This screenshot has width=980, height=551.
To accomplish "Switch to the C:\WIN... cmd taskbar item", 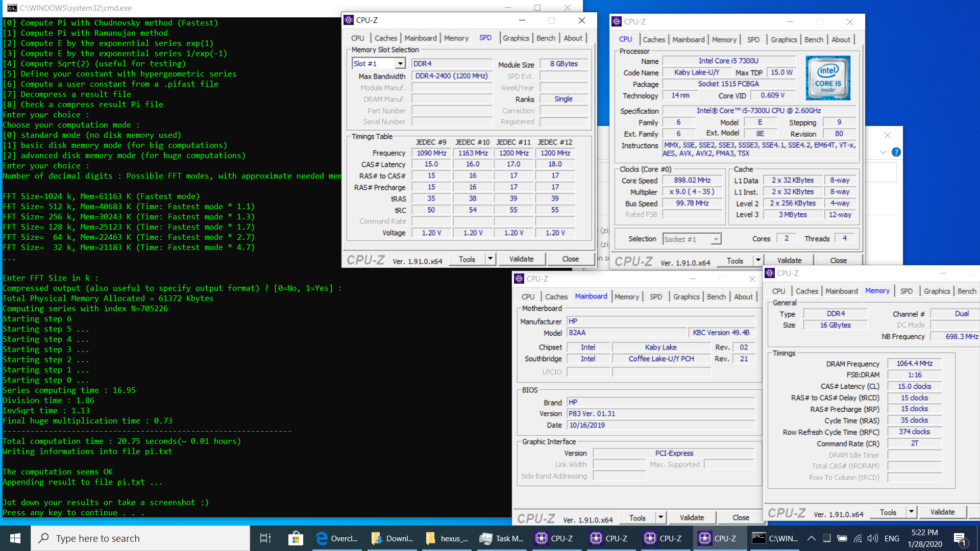I will click(x=774, y=538).
